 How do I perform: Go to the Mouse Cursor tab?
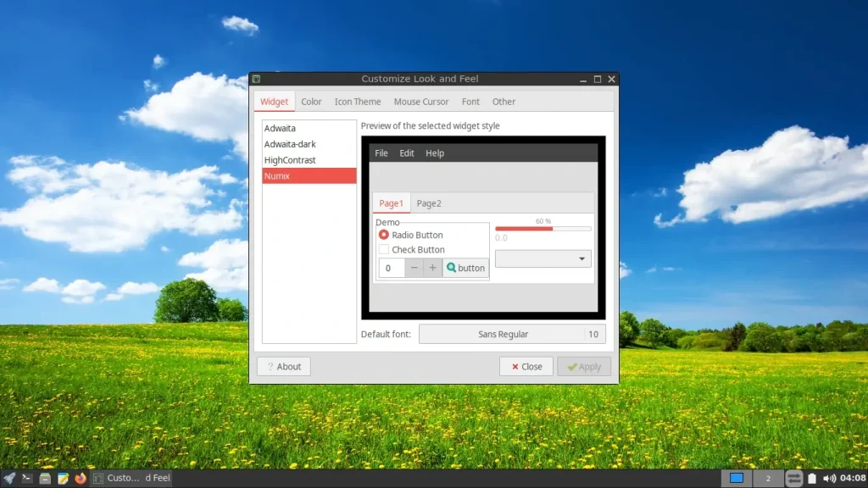pyautogui.click(x=421, y=102)
